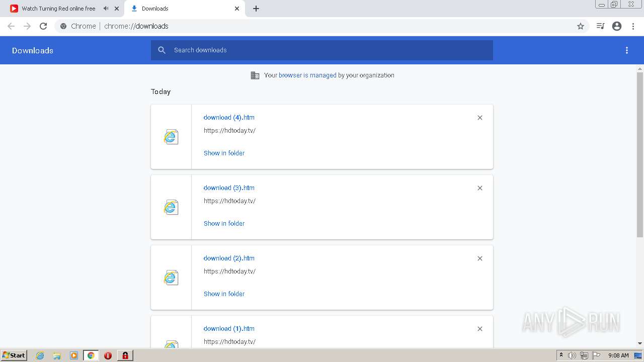Viewport: 644px width, 362px height.
Task: Open the Downloads page more actions menu
Action: [x=627, y=50]
